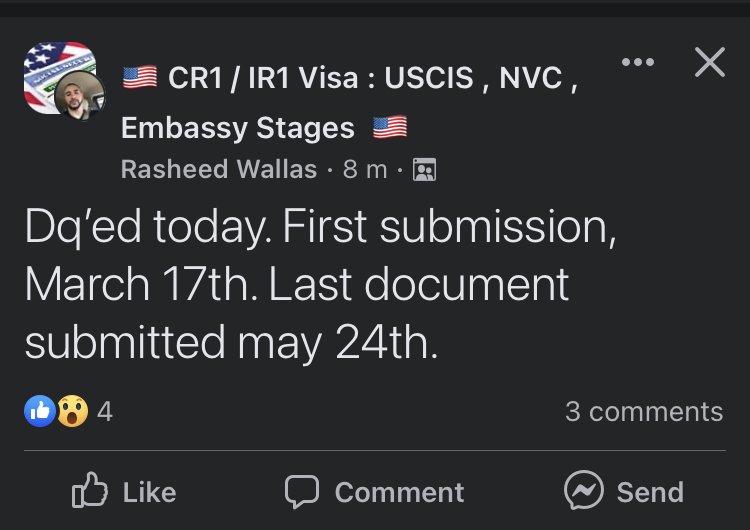Click the group audience icon beside 8 m
The width and height of the screenshot is (750, 530).
[424, 169]
